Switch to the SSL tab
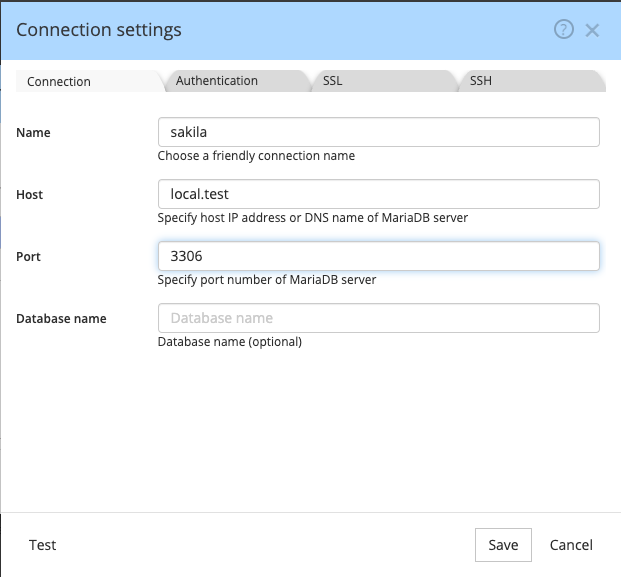This screenshot has height=577, width=621. (384, 81)
